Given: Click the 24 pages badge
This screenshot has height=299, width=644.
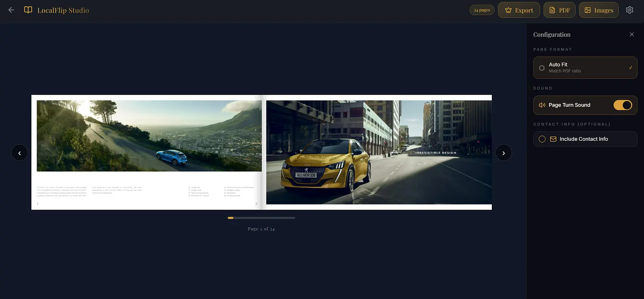Looking at the screenshot, I should pos(482,10).
